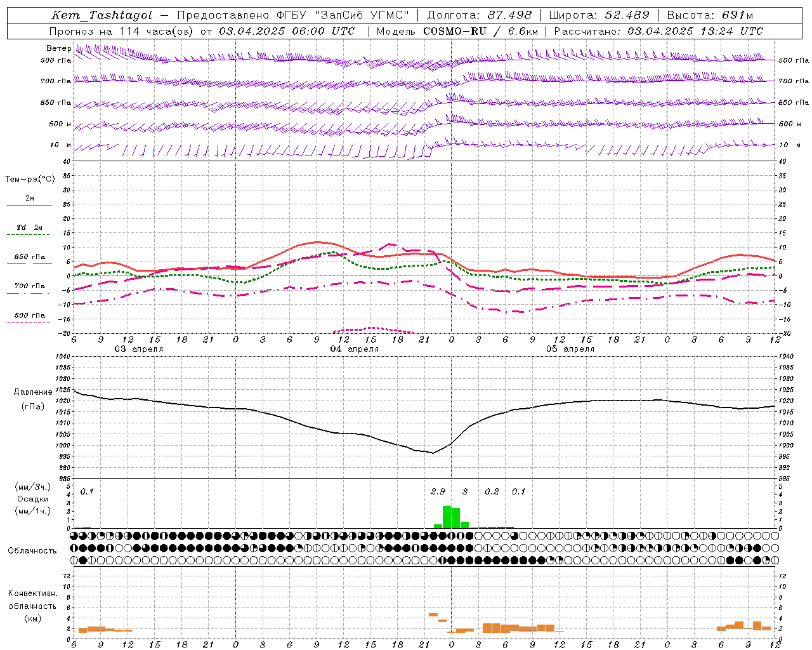Click the lowest point of the pressure curve

point(433,453)
